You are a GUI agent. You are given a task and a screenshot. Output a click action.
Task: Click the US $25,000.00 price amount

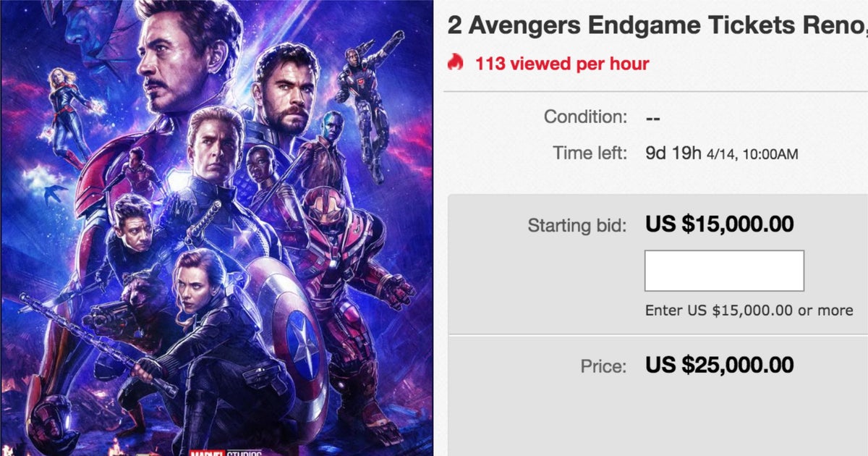click(719, 365)
